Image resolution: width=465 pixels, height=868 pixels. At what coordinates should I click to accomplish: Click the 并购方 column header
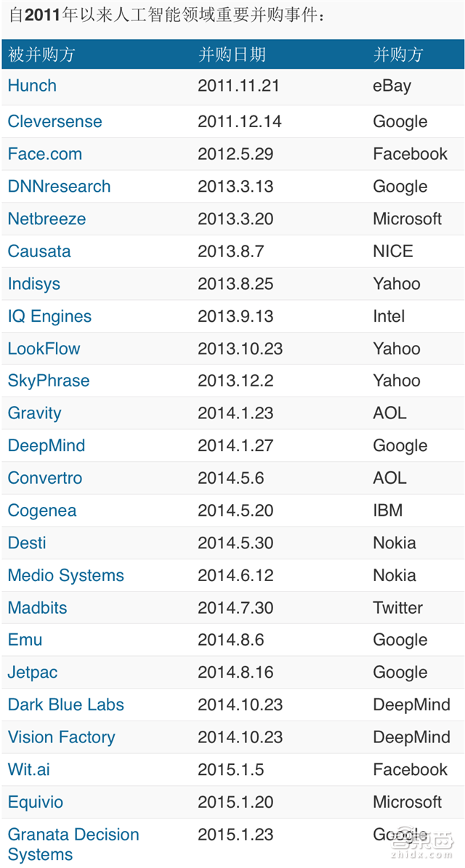click(397, 54)
